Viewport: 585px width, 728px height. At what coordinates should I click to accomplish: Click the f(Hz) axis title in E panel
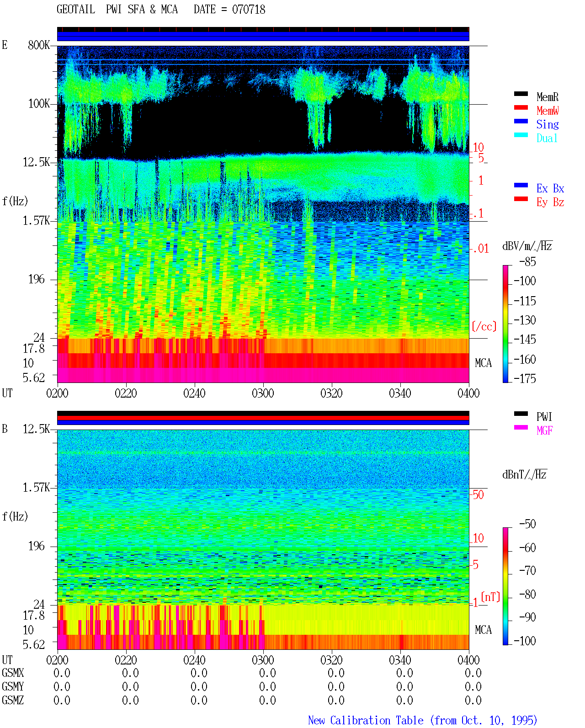pyautogui.click(x=15, y=201)
